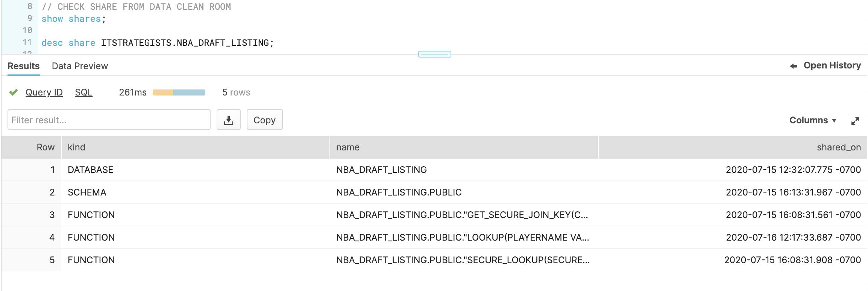Click the query execution time bar
This screenshot has height=291, width=868.
[179, 92]
